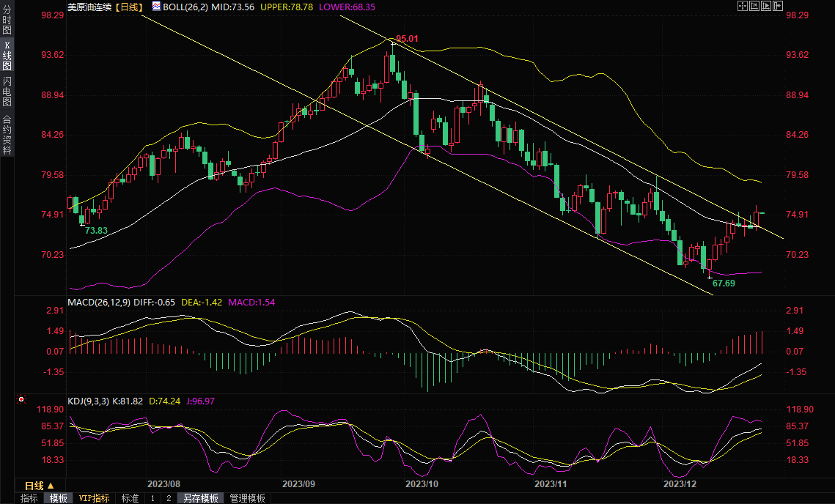835x504 pixels.
Task: Select the 指标 bottom tab
Action: (29, 498)
